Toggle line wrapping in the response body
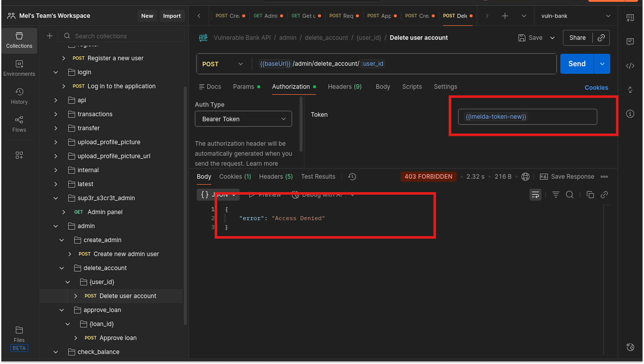The width and height of the screenshot is (644, 364). coord(535,195)
